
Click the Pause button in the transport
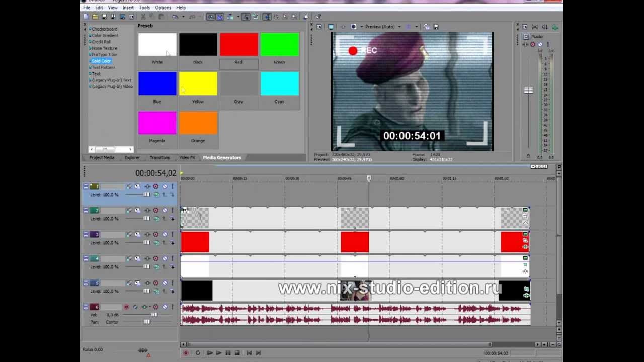(x=228, y=353)
